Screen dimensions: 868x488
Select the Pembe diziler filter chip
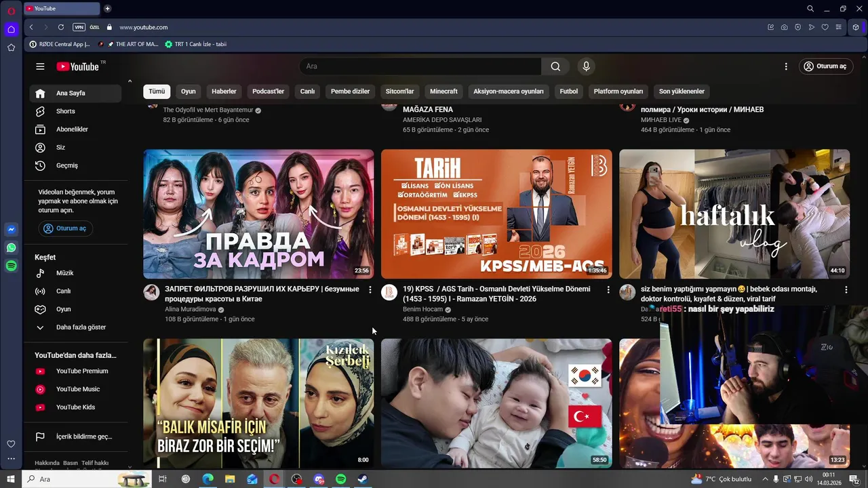pyautogui.click(x=350, y=91)
